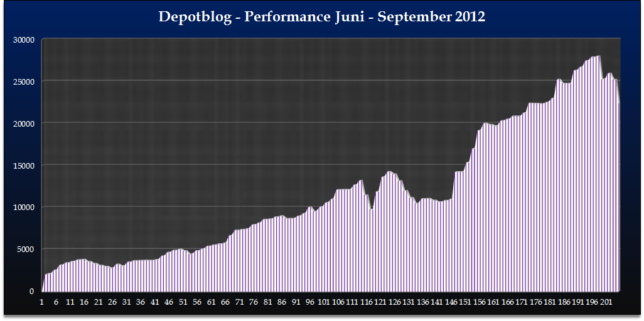Click x-axis label 26
This screenshot has width=644, height=321.
pyautogui.click(x=112, y=302)
